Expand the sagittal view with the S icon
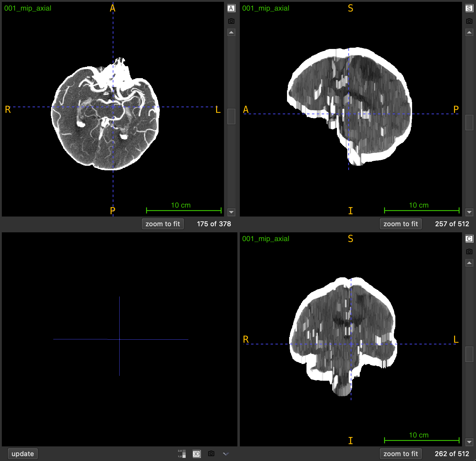476x461 pixels. click(469, 9)
